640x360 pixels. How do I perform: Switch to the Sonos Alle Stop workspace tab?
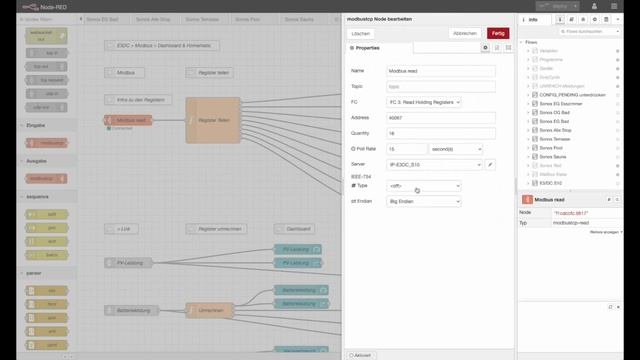click(x=153, y=19)
